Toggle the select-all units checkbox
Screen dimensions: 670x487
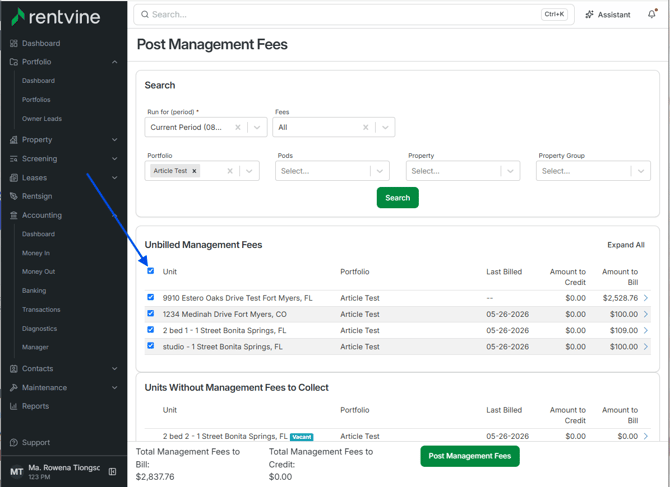point(150,271)
